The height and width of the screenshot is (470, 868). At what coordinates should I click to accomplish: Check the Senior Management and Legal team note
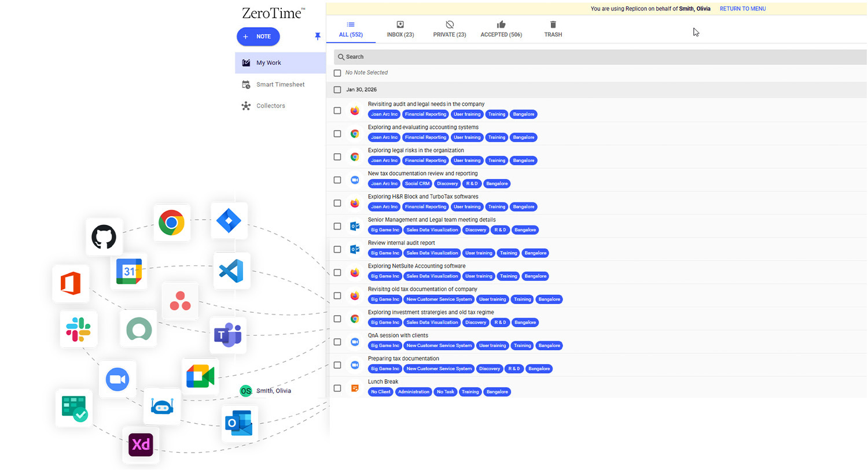(x=337, y=226)
